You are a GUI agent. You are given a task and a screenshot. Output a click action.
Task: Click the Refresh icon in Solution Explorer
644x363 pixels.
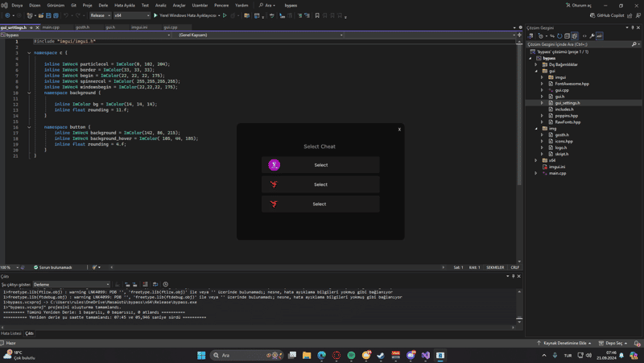pyautogui.click(x=559, y=36)
